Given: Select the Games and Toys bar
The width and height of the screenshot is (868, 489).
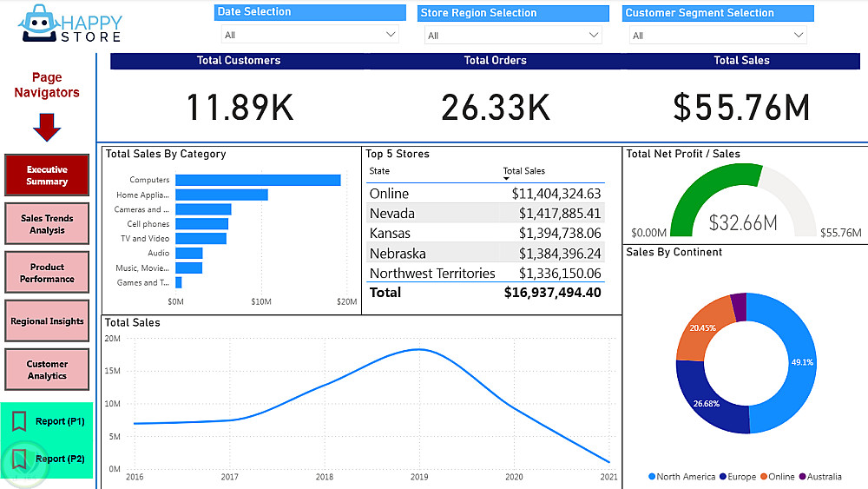Looking at the screenshot, I should tap(178, 282).
